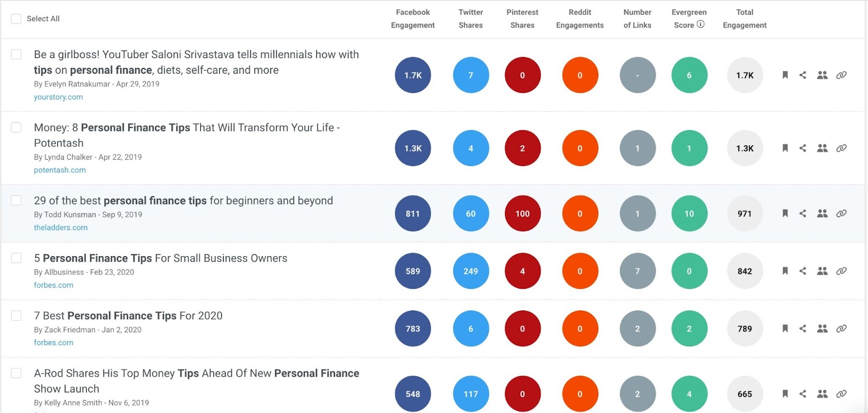Open the yourstory.com link

[58, 97]
